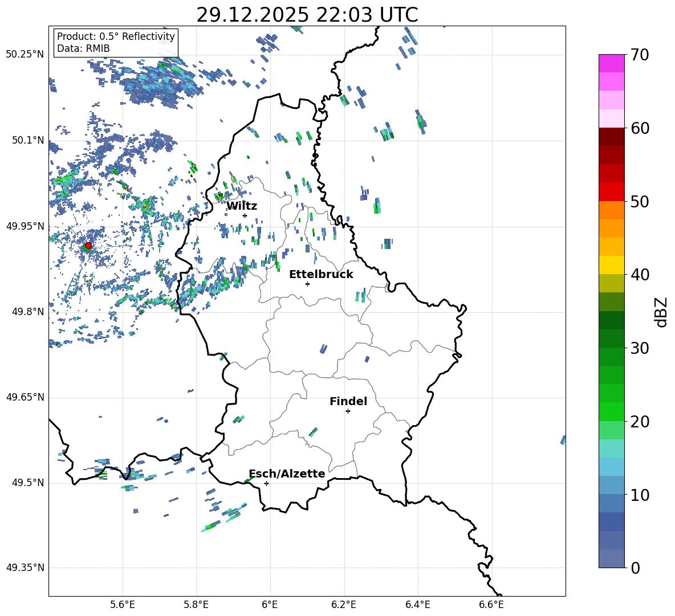The height and width of the screenshot is (616, 675).
Task: Click the 50.25°N latitude label
Action: pyautogui.click(x=26, y=55)
